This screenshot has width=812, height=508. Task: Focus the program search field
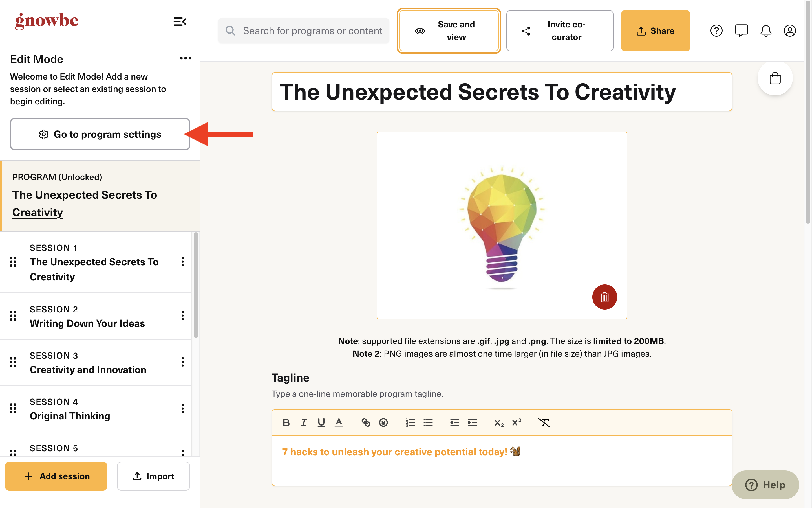click(x=304, y=31)
